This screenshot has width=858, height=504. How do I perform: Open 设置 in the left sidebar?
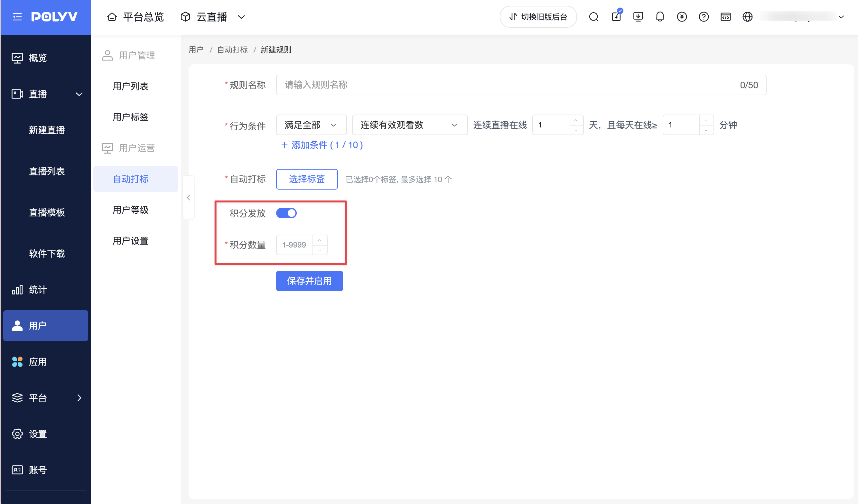click(x=46, y=434)
